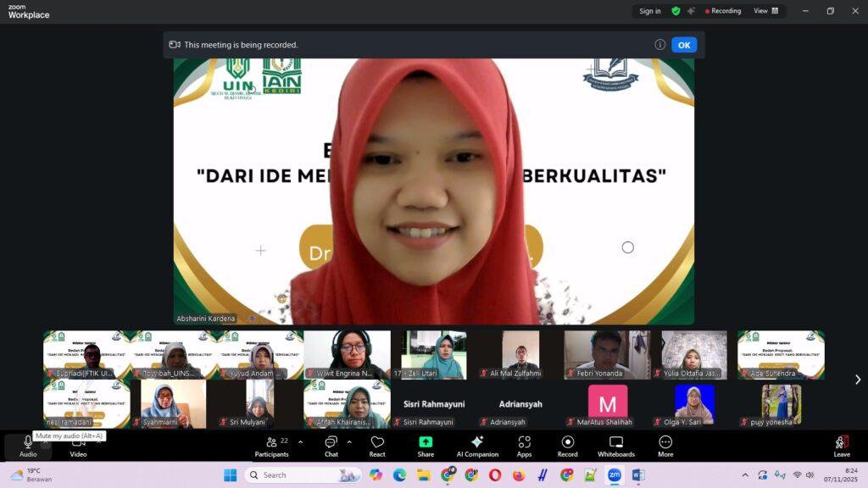The image size is (868, 488).
Task: Show next page of participant thumbnails
Action: (x=857, y=380)
